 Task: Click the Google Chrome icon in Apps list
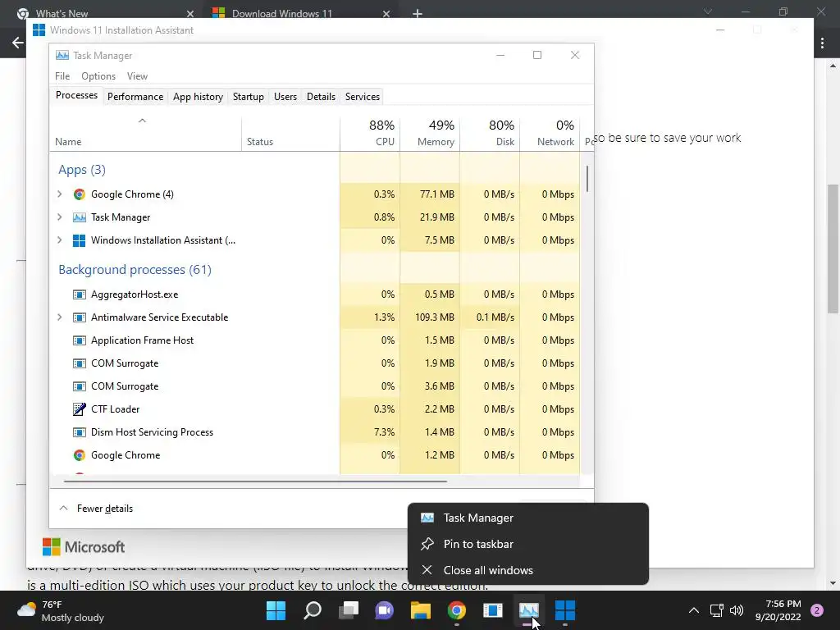[80, 194]
